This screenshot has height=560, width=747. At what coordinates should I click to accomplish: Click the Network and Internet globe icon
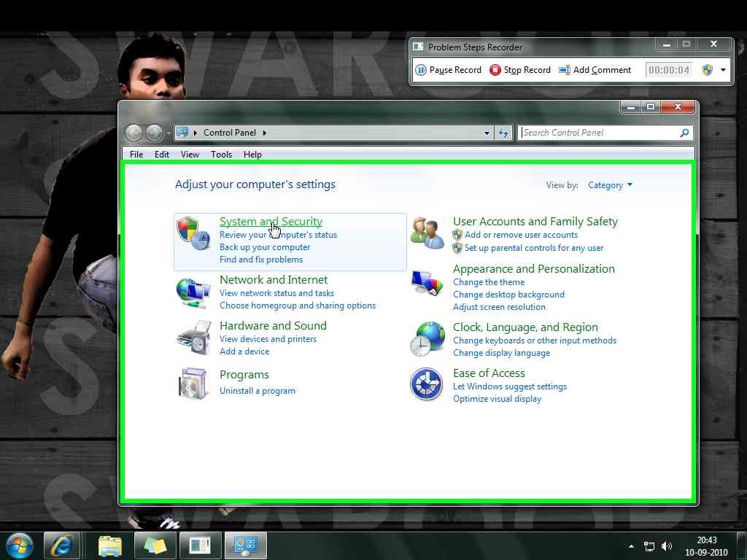193,292
